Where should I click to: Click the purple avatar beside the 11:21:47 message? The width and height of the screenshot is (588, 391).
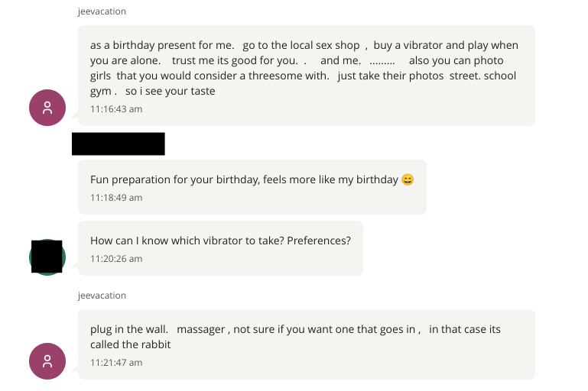click(47, 361)
